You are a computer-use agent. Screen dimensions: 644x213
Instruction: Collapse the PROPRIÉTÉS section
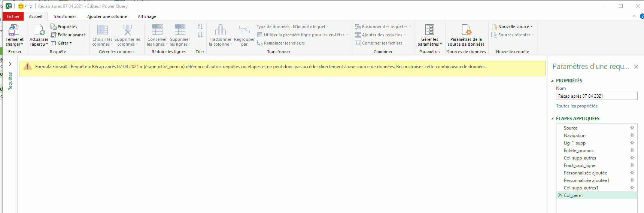[x=553, y=81]
